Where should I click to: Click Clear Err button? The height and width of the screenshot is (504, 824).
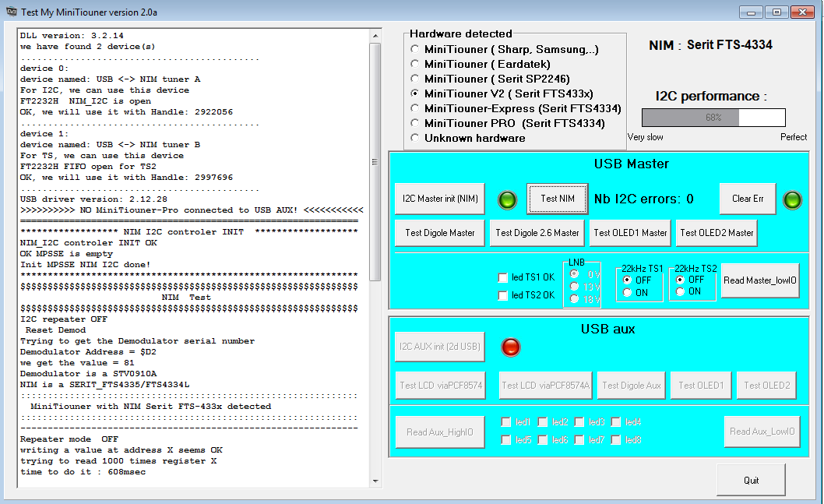(747, 199)
